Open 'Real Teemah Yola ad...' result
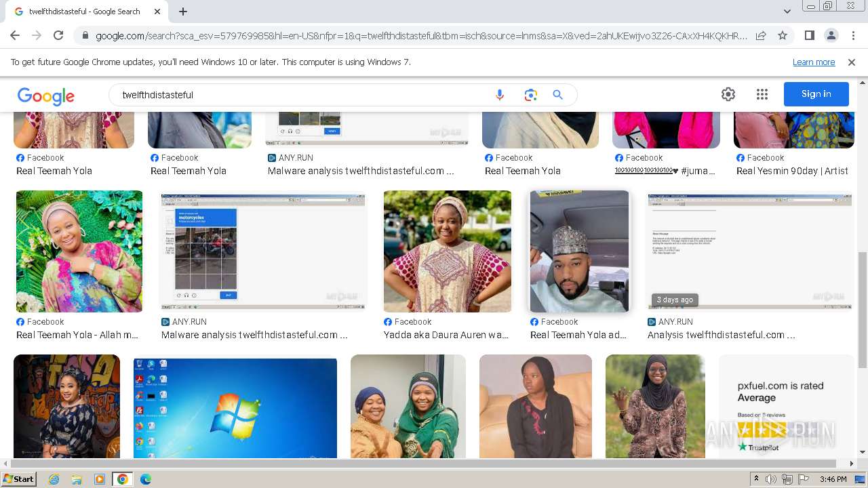 [x=578, y=335]
